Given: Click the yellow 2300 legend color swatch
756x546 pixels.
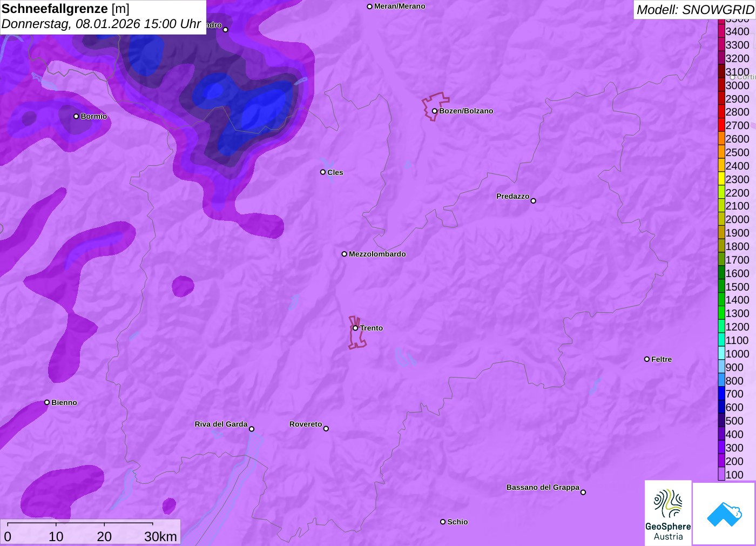Looking at the screenshot, I should pyautogui.click(x=721, y=179).
